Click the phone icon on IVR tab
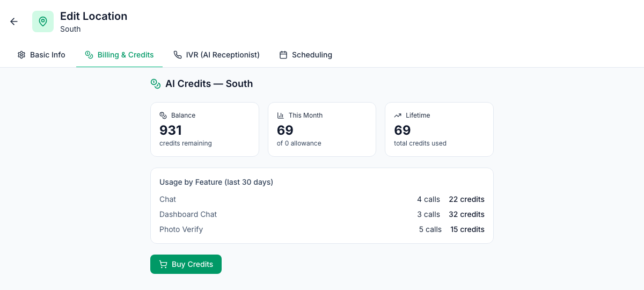The image size is (644, 290). click(x=178, y=55)
